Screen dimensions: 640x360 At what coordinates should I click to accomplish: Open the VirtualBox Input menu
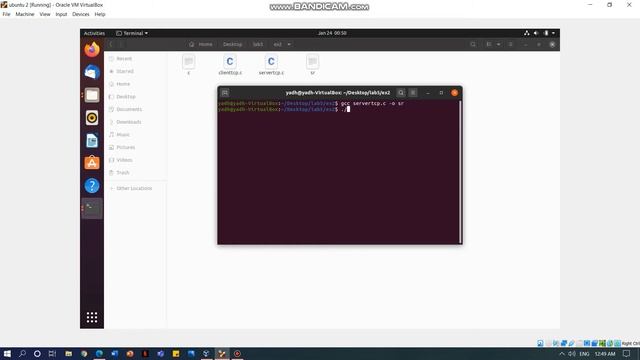[61, 14]
